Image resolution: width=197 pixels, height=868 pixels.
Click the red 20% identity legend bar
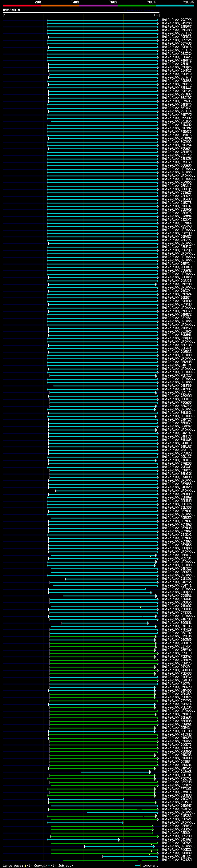pos(22,6)
